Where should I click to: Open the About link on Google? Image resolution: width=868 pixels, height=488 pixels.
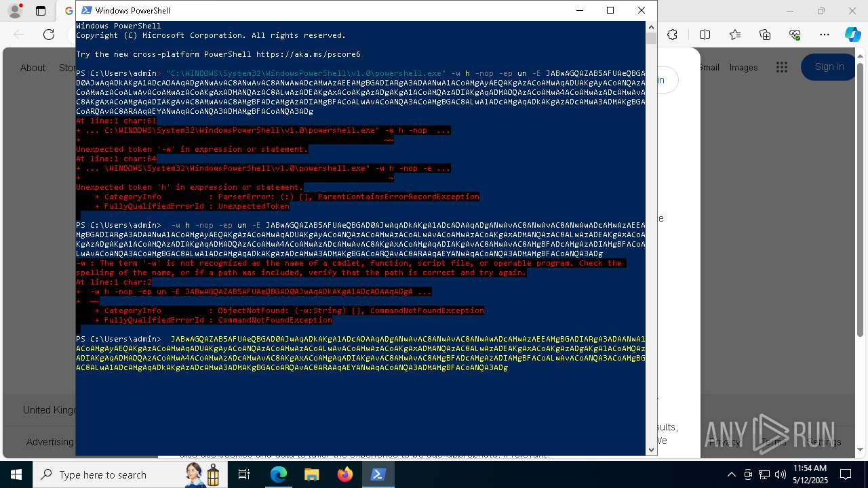click(33, 68)
